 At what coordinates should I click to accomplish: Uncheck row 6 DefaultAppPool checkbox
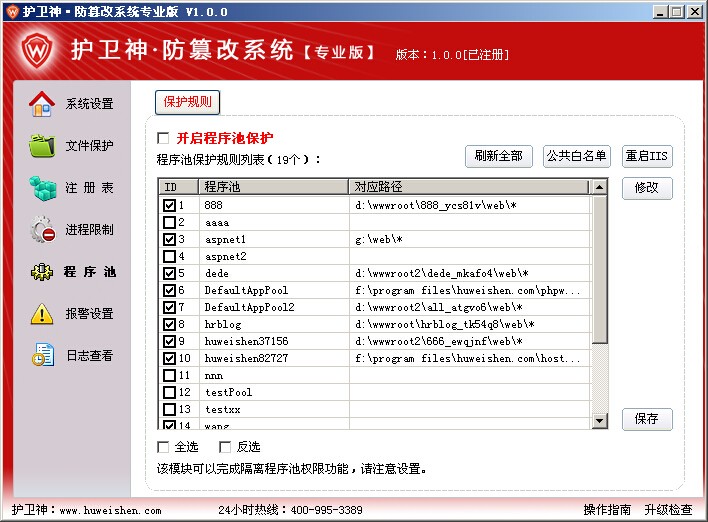[169, 290]
